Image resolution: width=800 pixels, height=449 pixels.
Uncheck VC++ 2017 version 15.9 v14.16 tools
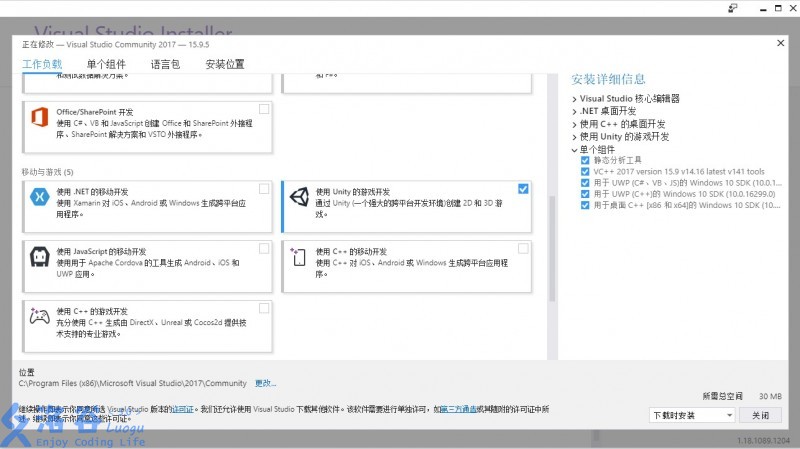point(585,171)
